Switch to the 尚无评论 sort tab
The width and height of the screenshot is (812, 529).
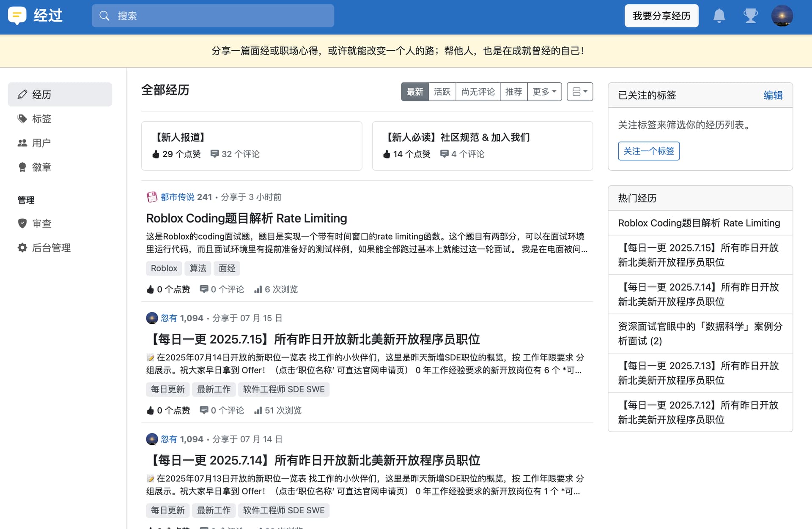(478, 92)
